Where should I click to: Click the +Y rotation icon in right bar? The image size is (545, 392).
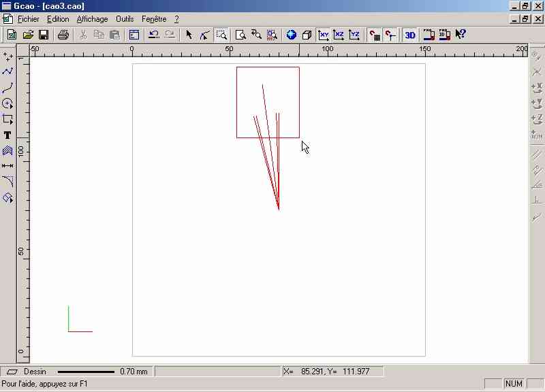tap(537, 103)
